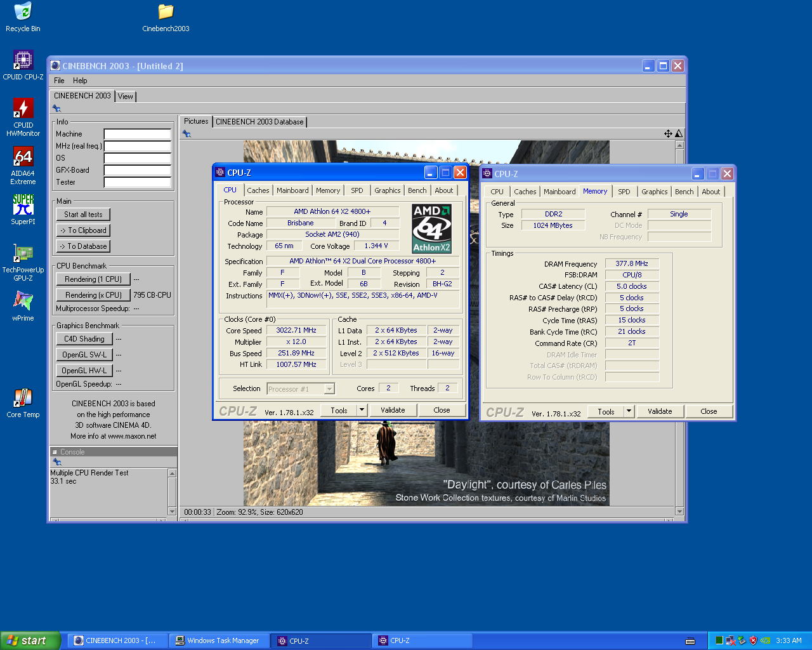Run the OpenGL HW-L benchmark

[x=84, y=371]
